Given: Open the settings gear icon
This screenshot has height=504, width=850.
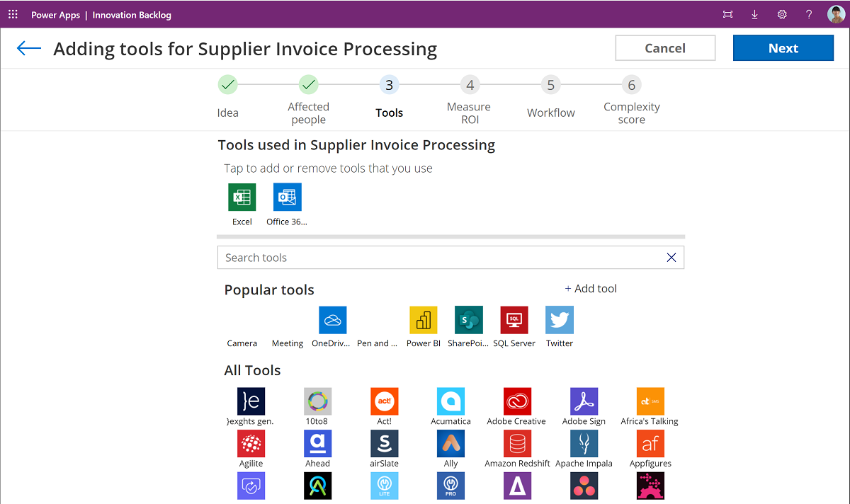Looking at the screenshot, I should point(782,14).
